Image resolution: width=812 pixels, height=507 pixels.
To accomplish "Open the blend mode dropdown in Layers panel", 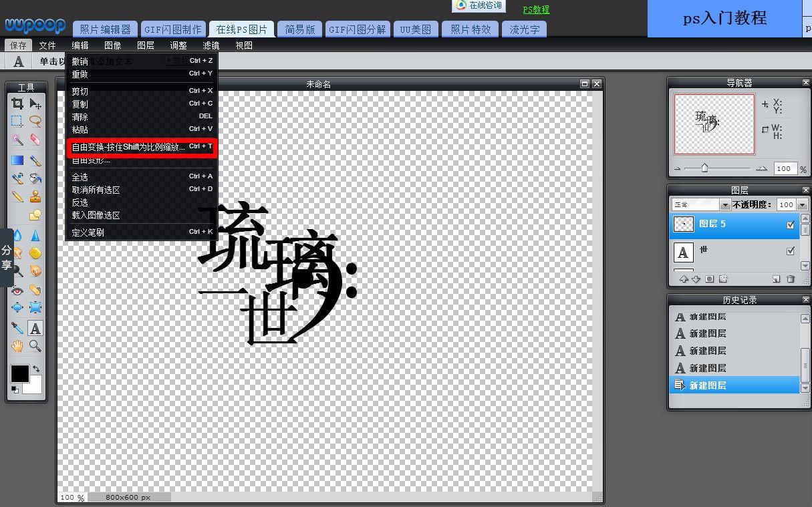I will [x=725, y=204].
